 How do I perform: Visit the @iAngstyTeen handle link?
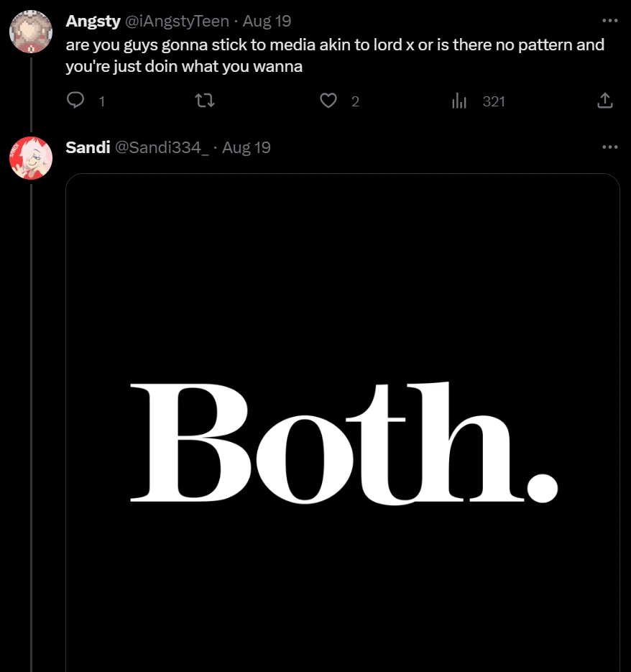[x=177, y=21]
